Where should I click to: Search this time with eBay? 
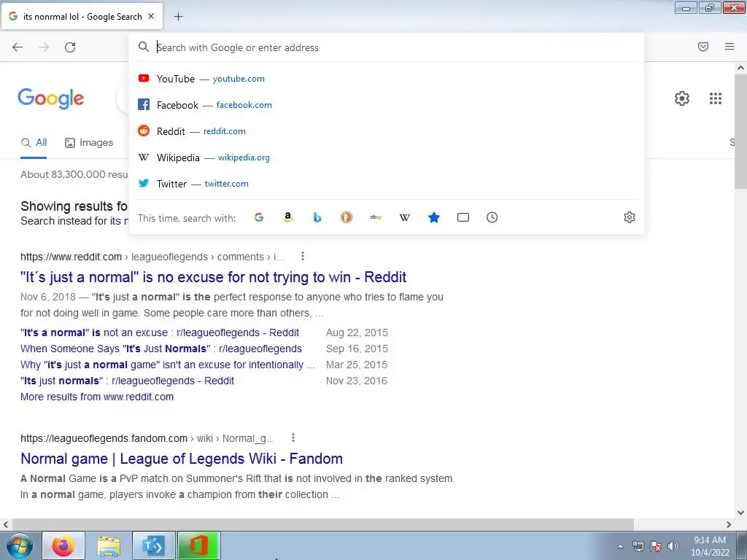click(x=376, y=217)
